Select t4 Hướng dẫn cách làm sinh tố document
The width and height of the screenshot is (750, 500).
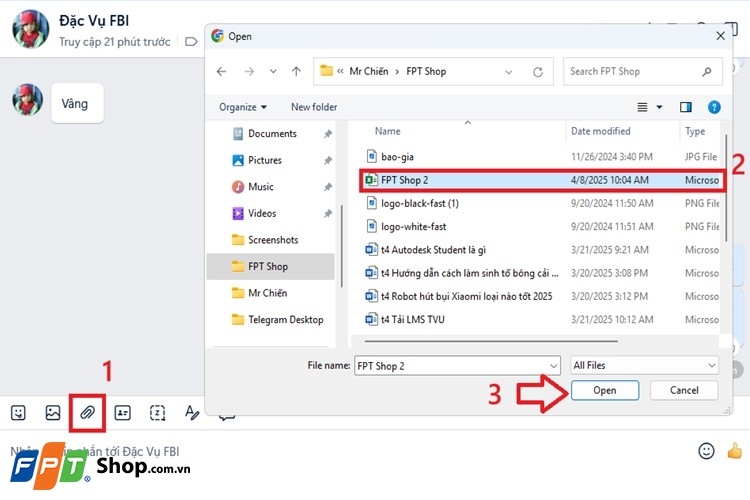point(541,273)
